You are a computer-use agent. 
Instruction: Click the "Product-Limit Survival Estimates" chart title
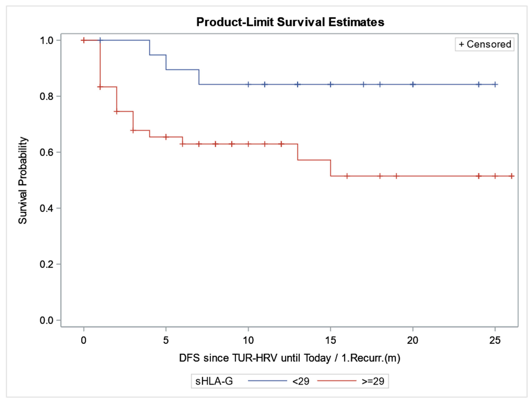click(x=290, y=22)
